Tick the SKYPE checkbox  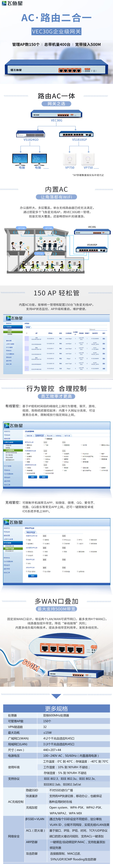pyautogui.click(x=81, y=445)
